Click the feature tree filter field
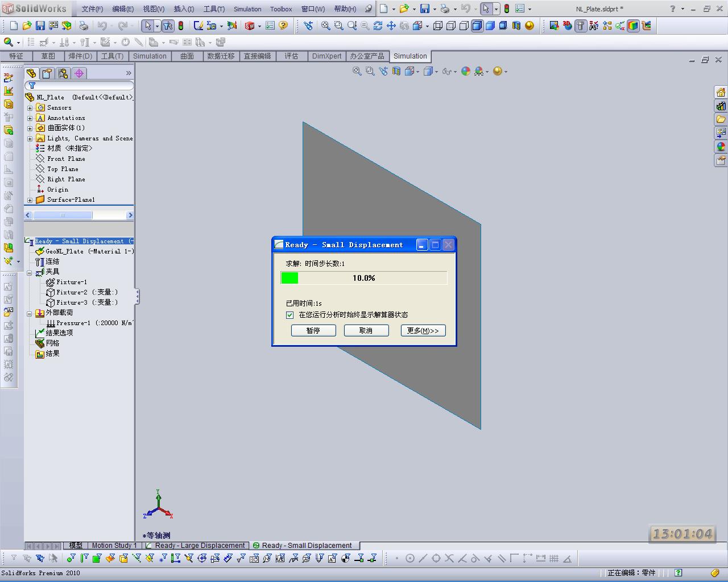Screen dimensions: 728x582 point(79,86)
